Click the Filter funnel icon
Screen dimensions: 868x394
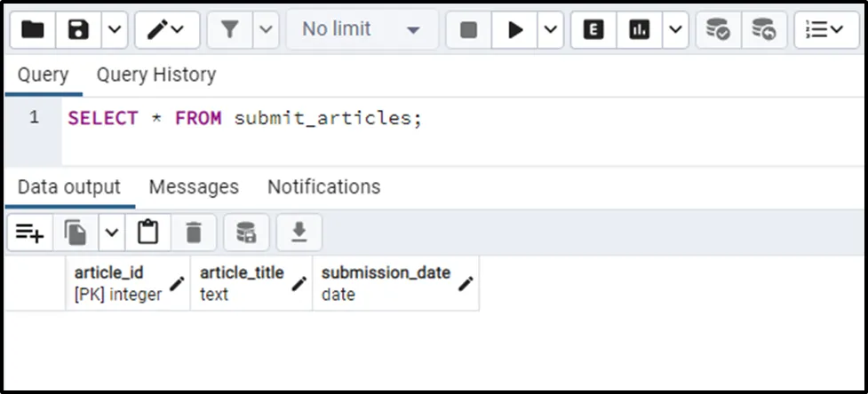pyautogui.click(x=229, y=29)
